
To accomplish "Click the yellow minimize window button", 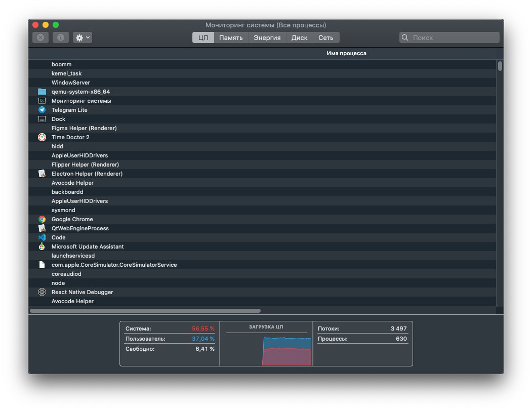I will coord(46,25).
